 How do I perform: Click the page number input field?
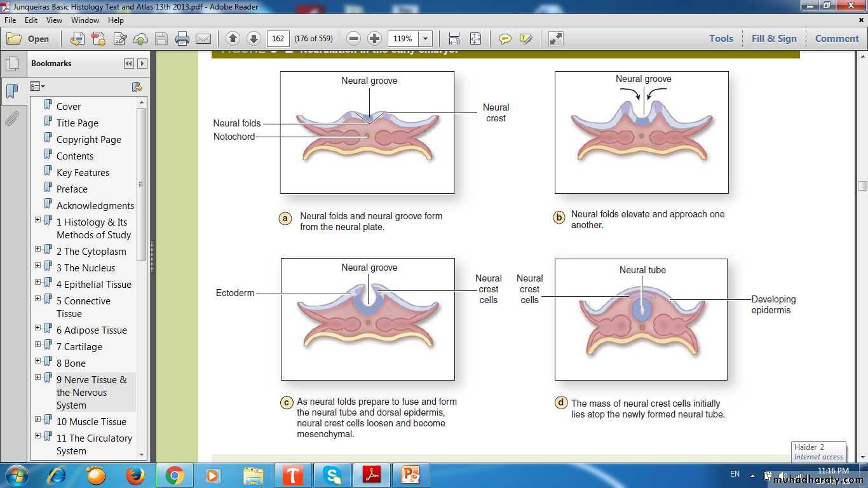(x=278, y=39)
